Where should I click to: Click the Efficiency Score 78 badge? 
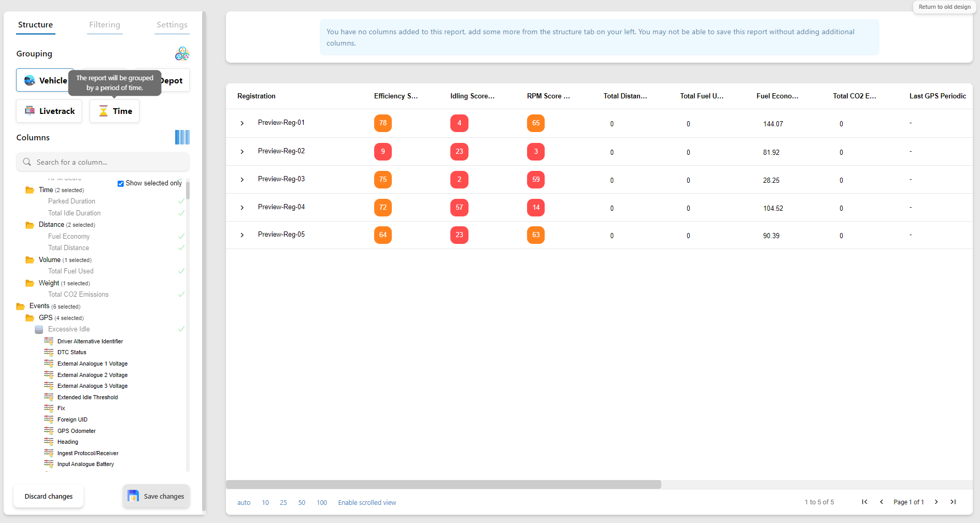point(382,123)
